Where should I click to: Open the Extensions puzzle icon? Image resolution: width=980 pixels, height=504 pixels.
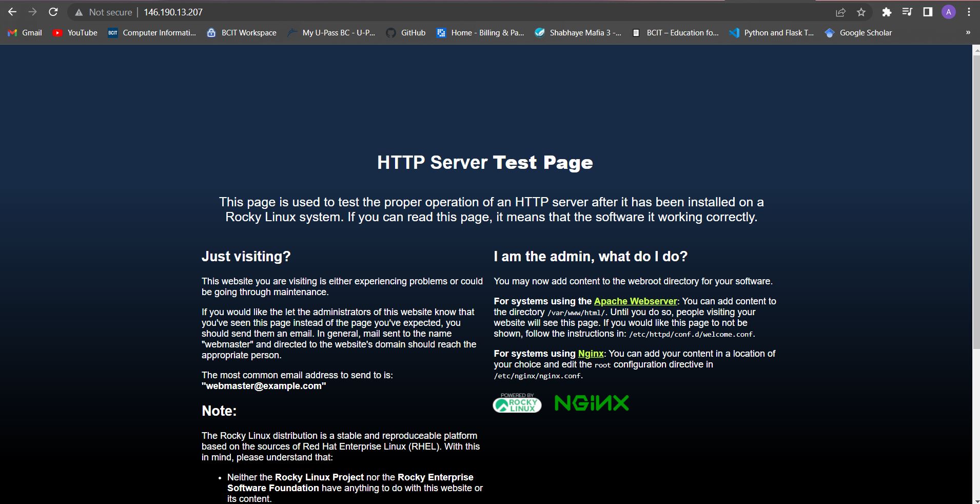tap(886, 12)
